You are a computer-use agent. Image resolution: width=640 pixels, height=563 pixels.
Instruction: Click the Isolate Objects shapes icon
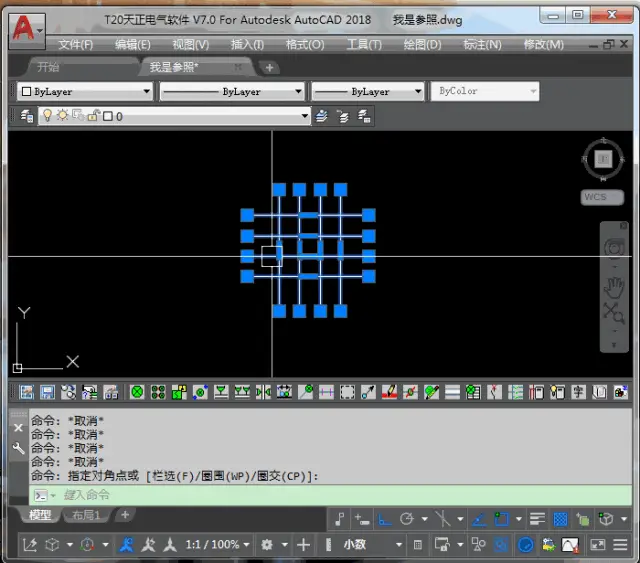[478, 544]
